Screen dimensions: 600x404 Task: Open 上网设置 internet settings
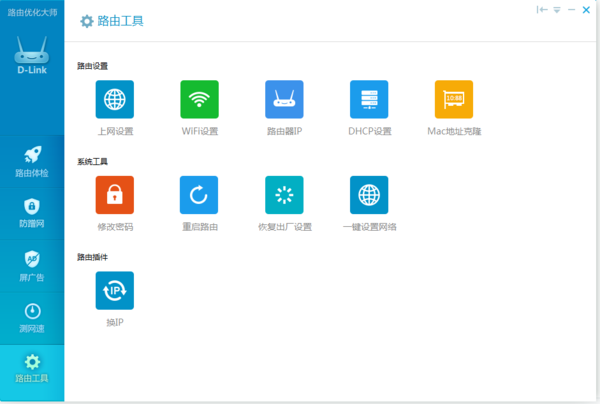[114, 100]
